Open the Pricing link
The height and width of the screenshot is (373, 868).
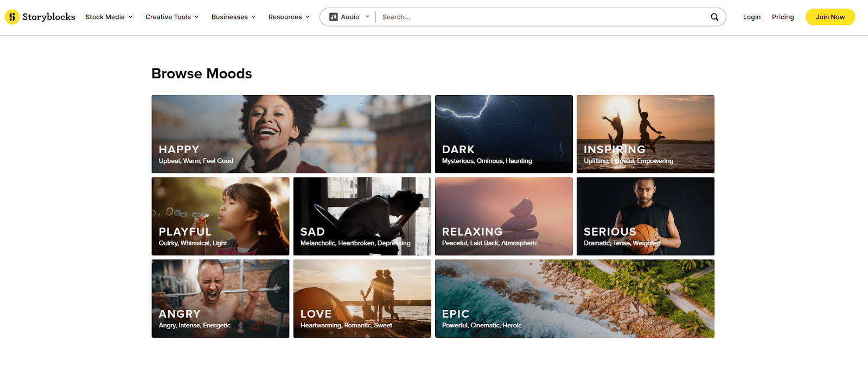tap(783, 17)
